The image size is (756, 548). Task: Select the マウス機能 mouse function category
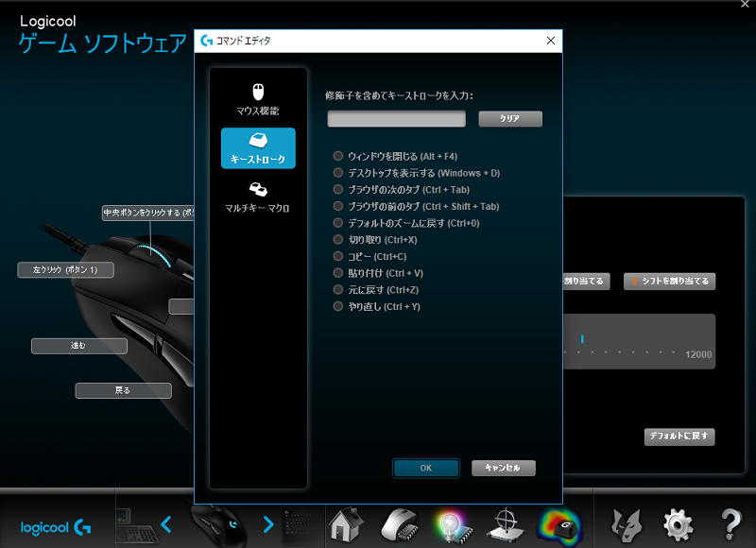[258, 100]
